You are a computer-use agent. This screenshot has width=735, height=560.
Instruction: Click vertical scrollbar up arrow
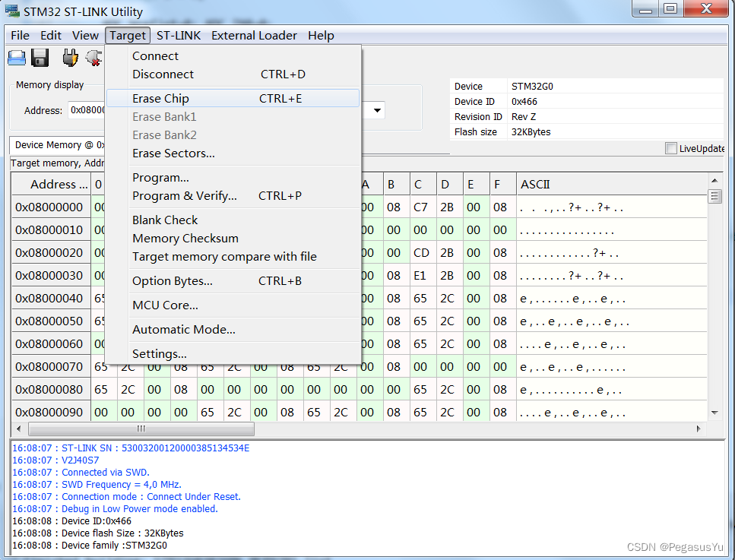714,180
